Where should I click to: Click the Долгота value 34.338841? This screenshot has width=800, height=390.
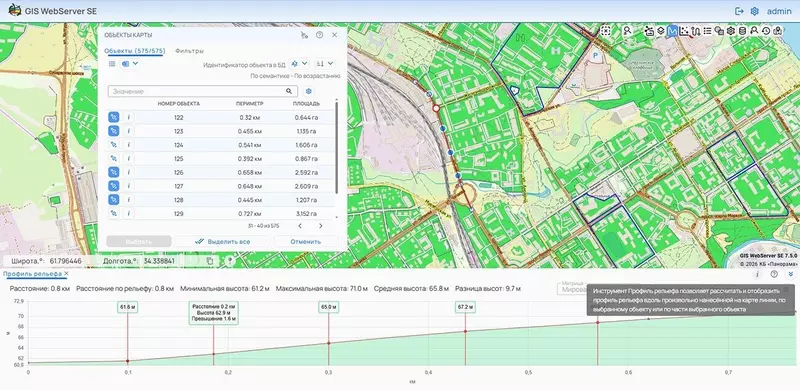tap(159, 261)
